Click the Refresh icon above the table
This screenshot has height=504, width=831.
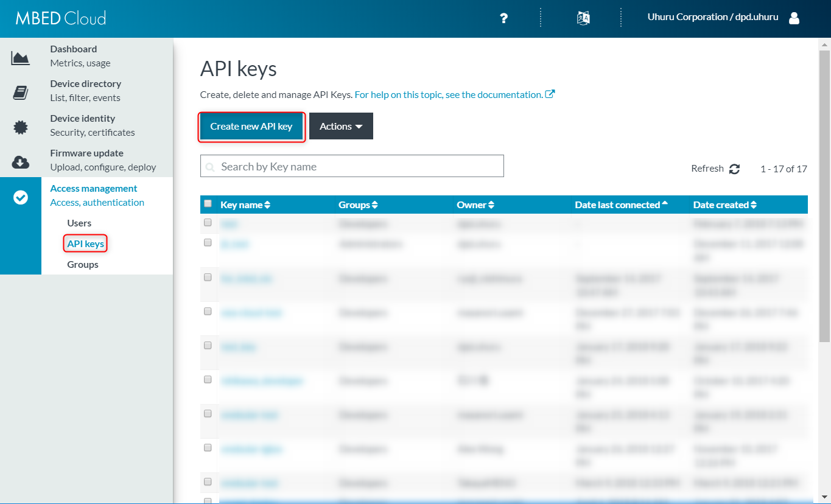click(x=734, y=169)
